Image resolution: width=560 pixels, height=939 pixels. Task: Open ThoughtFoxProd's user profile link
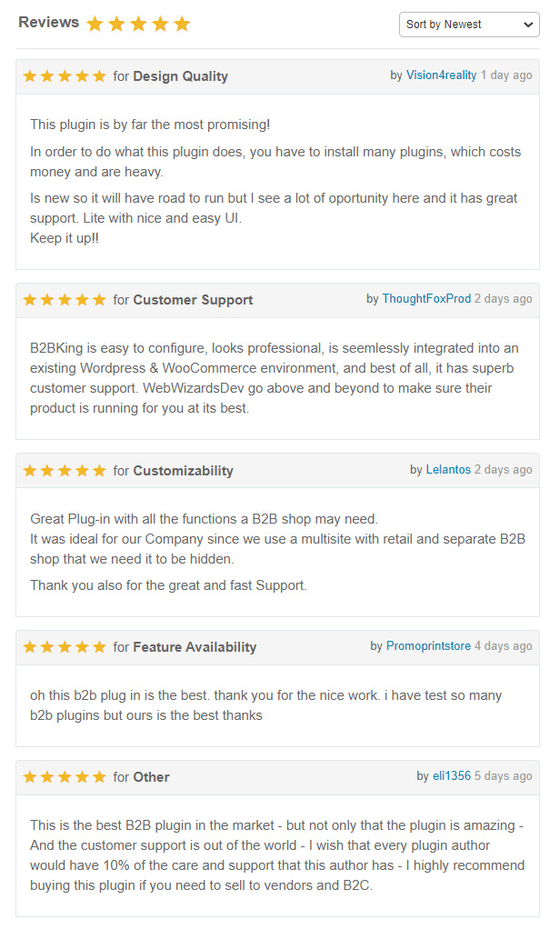(x=426, y=299)
